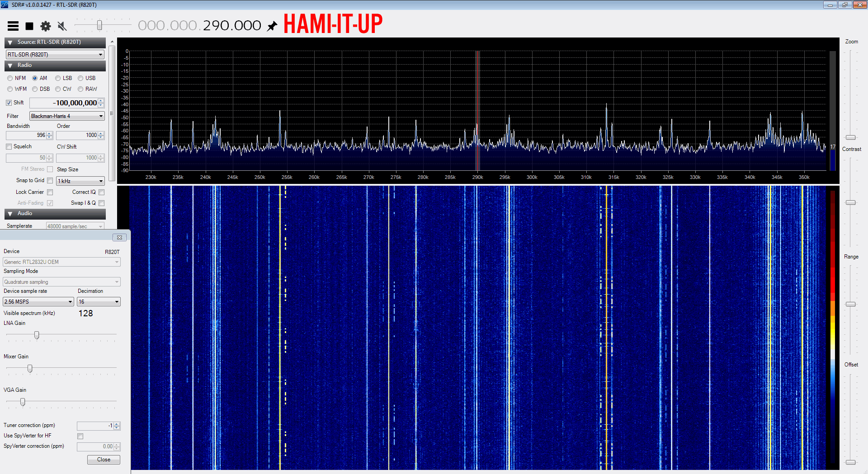The width and height of the screenshot is (868, 474).
Task: Click the filter Order field showing 1000
Action: tap(77, 135)
